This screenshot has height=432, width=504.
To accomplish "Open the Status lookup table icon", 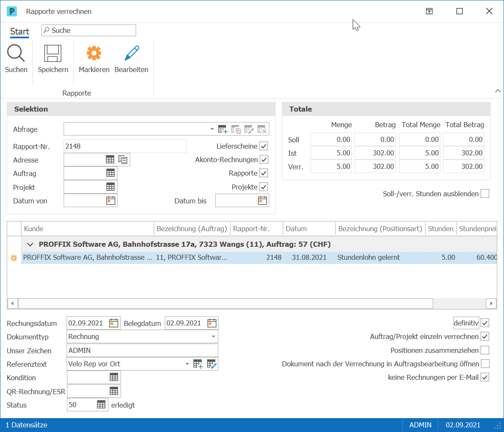I will (101, 405).
